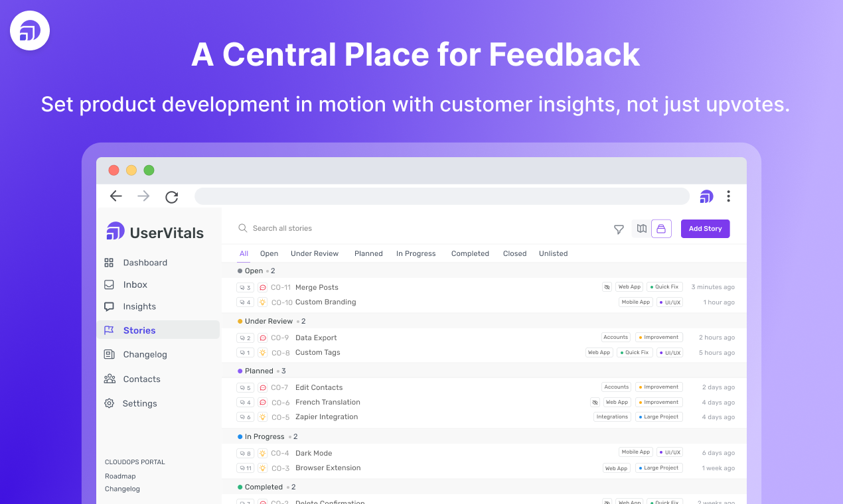Open the Browser Extension story
843x504 pixels.
click(x=328, y=468)
